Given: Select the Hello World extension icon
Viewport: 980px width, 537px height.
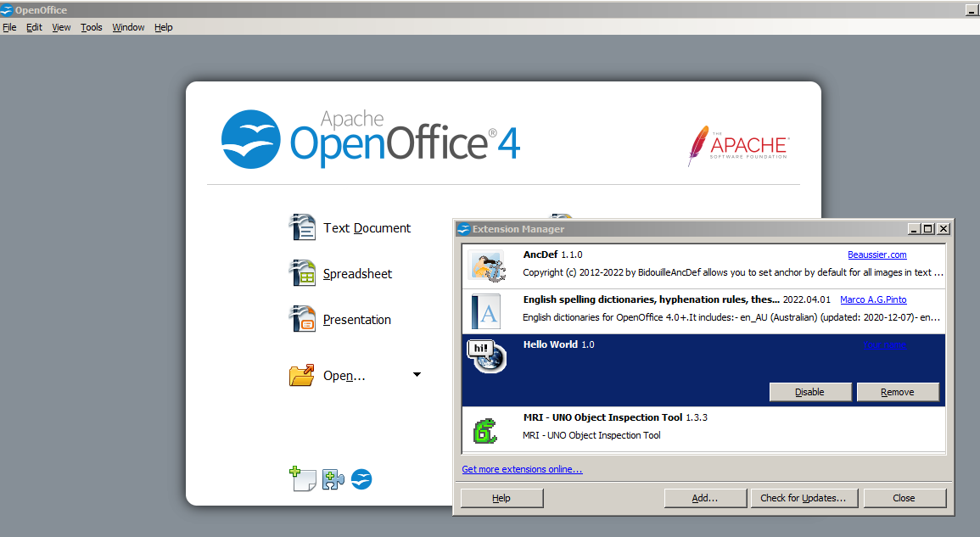Looking at the screenshot, I should (x=486, y=356).
